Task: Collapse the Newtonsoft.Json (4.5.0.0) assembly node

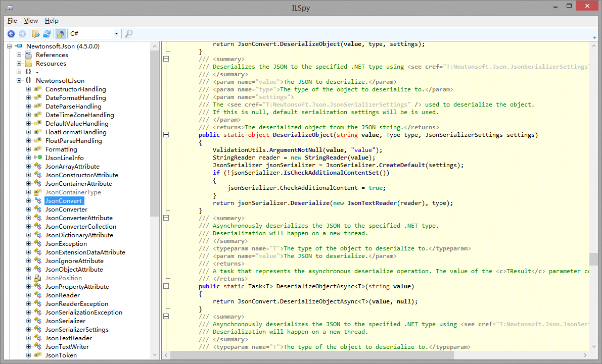Action: (x=10, y=46)
